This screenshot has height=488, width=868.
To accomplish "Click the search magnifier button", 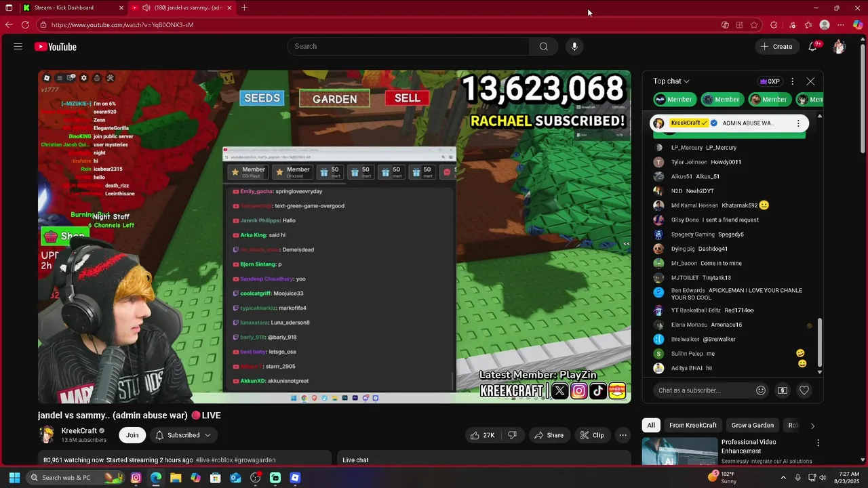I will tap(543, 46).
